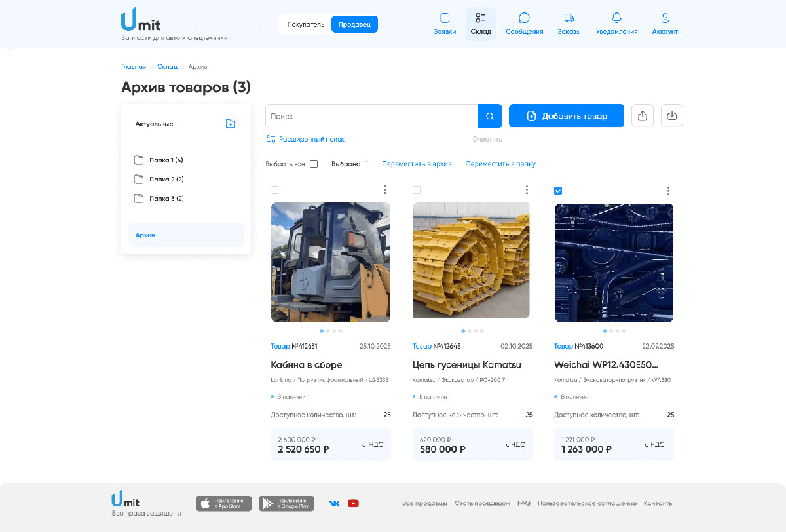Expand Расширенный поиск filters
The height and width of the screenshot is (532, 786).
(x=305, y=139)
